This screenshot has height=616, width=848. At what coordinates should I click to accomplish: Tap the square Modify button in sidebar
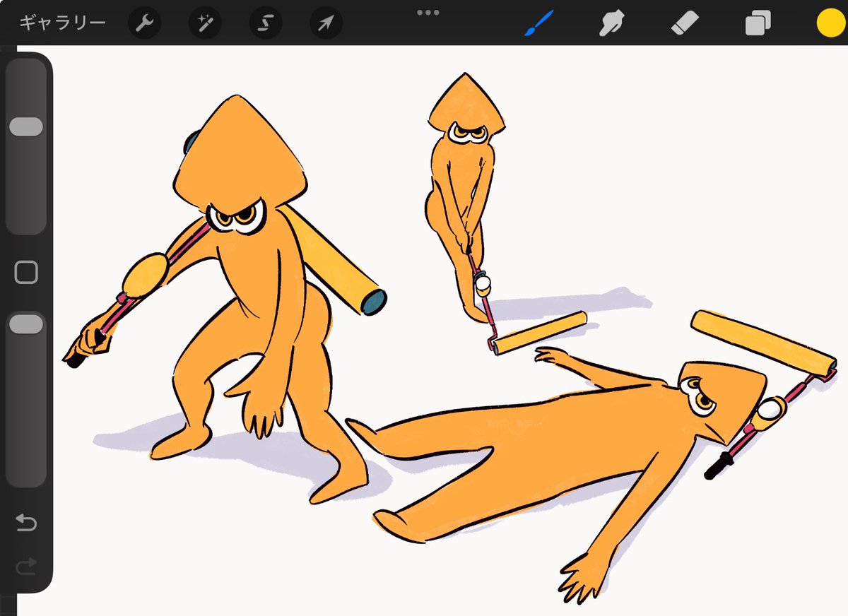point(26,272)
